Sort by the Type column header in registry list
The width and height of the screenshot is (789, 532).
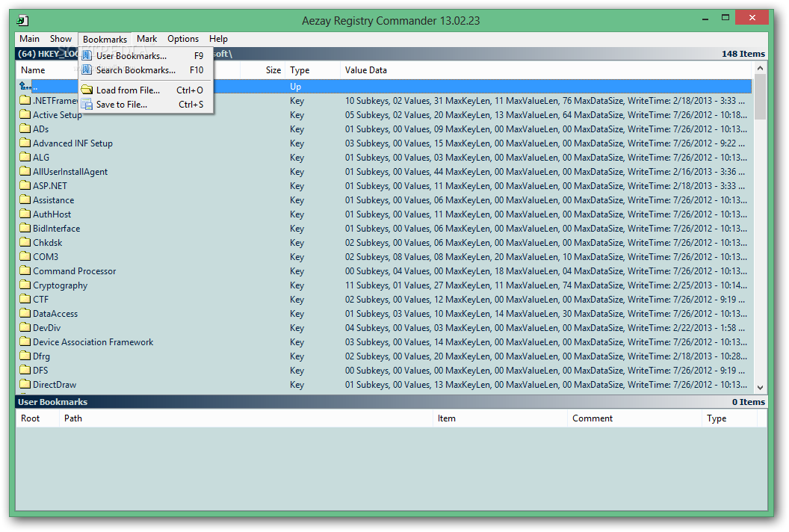click(x=312, y=70)
